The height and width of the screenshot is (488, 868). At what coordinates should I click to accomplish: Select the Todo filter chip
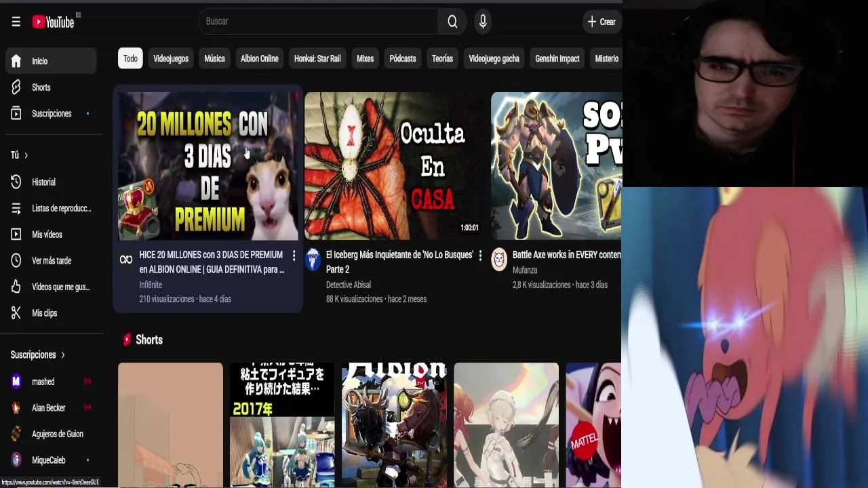pos(130,58)
